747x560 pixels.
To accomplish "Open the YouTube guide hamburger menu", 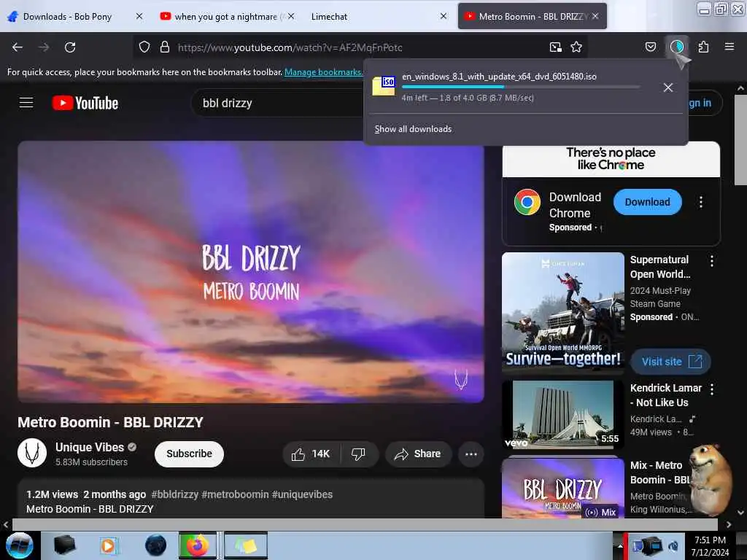I will point(26,103).
